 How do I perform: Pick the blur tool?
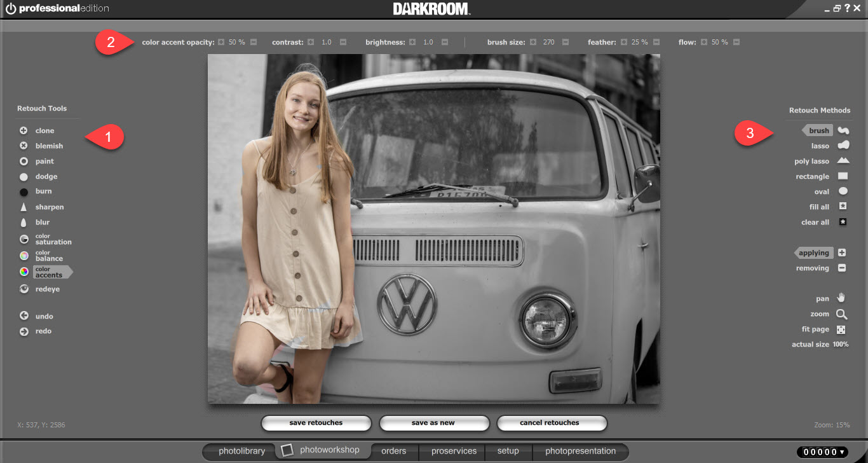[x=35, y=223]
